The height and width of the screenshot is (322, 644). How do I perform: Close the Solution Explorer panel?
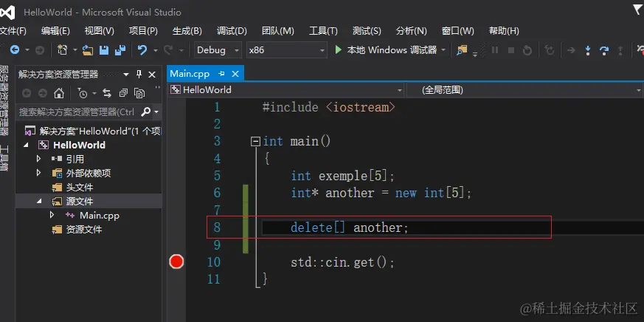[152, 75]
